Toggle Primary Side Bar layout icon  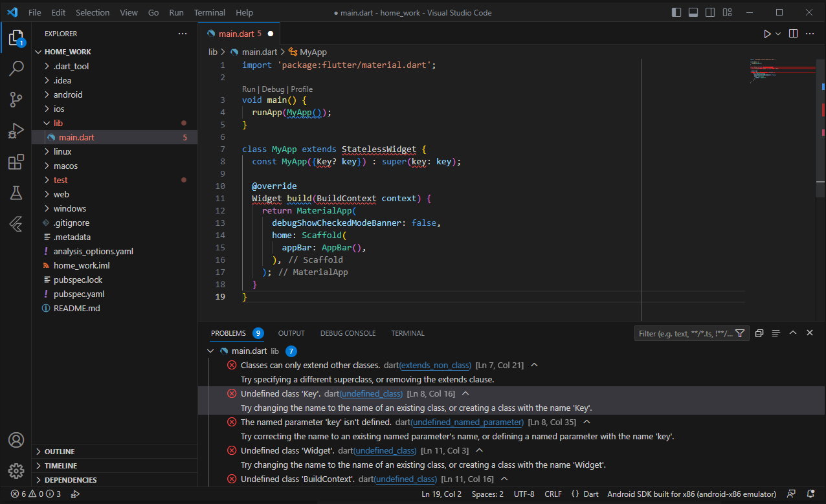click(676, 12)
